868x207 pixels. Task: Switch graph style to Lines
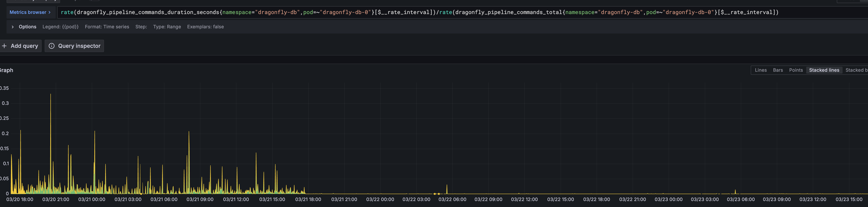click(x=761, y=70)
